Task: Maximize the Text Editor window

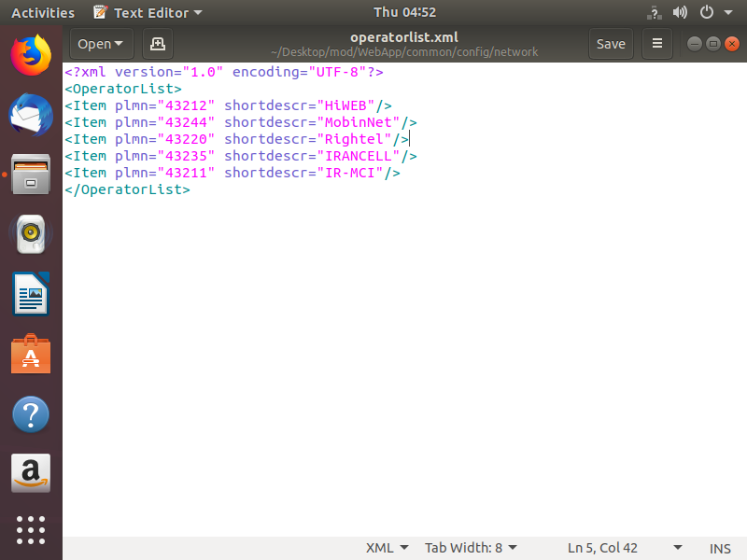Action: (713, 44)
